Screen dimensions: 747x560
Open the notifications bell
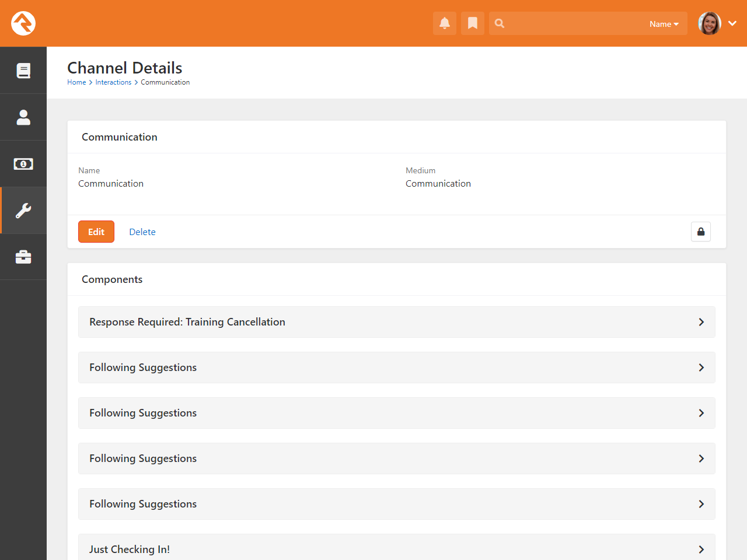[x=445, y=23]
